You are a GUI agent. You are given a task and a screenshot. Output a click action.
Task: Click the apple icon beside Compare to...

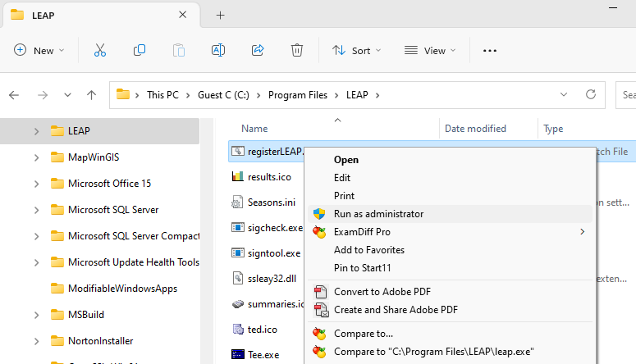pyautogui.click(x=319, y=334)
